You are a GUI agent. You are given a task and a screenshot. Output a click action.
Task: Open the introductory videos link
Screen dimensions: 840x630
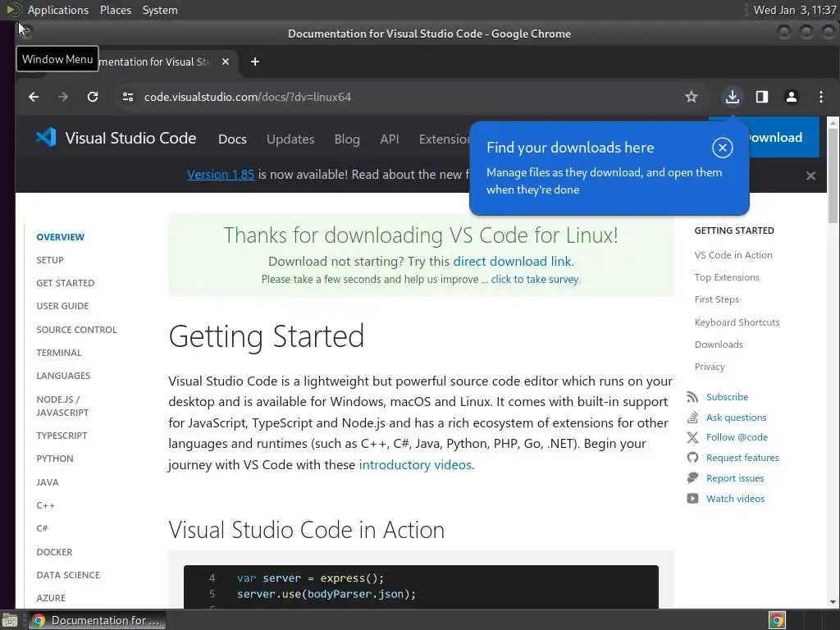[x=415, y=464]
